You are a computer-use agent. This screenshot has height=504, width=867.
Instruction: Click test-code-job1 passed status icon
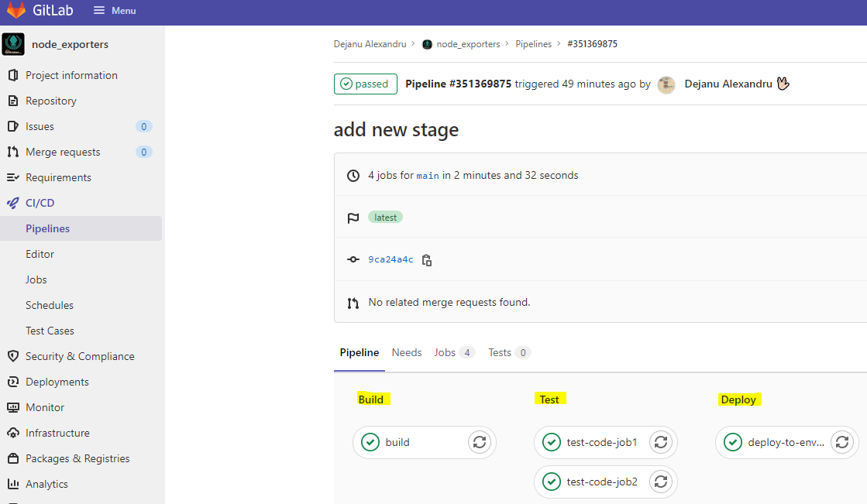(552, 442)
